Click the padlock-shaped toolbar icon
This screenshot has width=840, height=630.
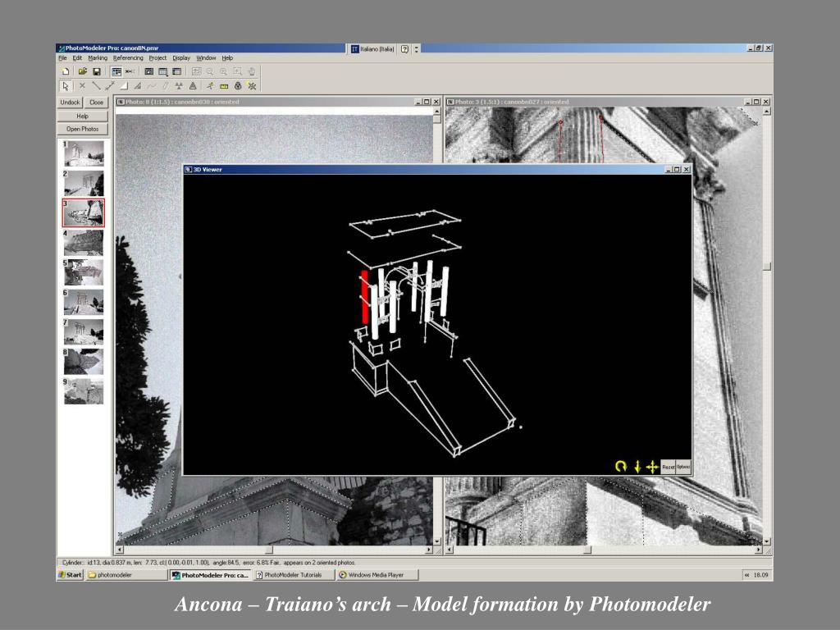(238, 85)
